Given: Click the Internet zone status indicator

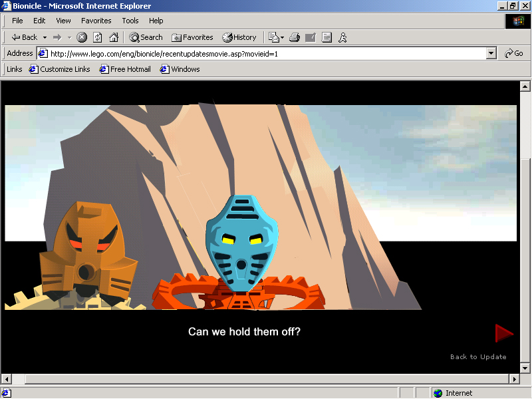Looking at the screenshot, I should 453,393.
